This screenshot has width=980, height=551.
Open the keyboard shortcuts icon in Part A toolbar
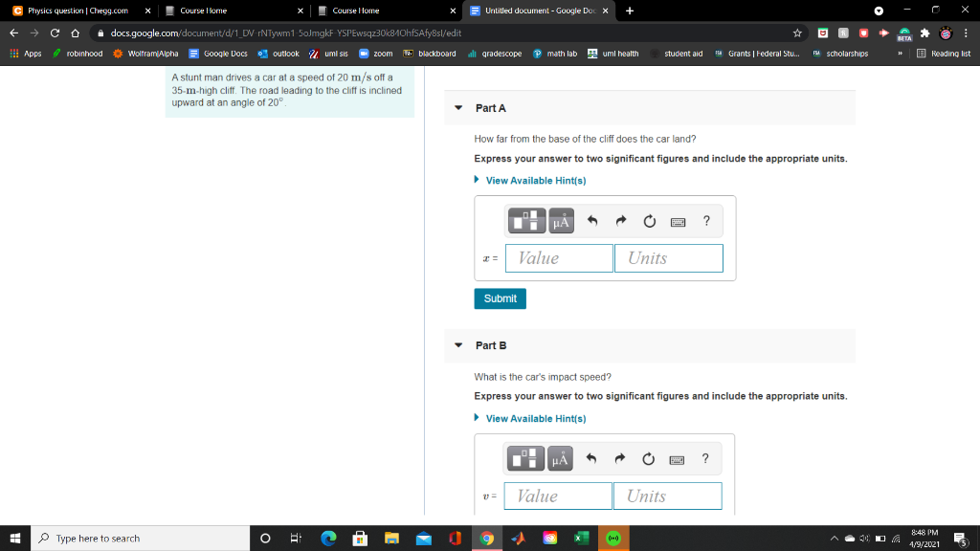pyautogui.click(x=678, y=220)
